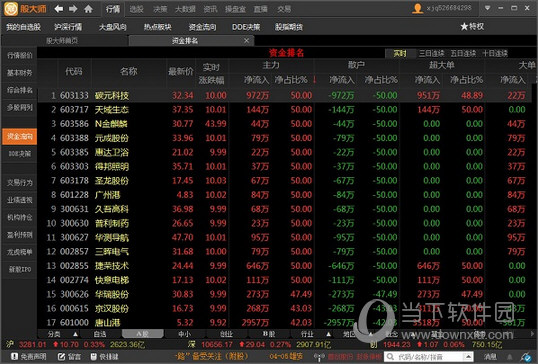538x364 pixels.
Task: Select the 十日连续 ranking mode
Action: (x=495, y=53)
